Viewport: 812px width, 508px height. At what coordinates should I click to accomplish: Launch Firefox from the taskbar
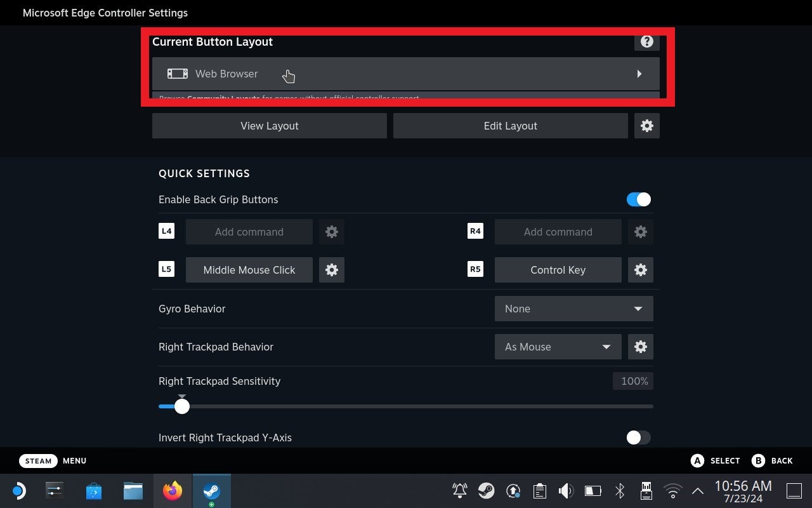(x=172, y=490)
